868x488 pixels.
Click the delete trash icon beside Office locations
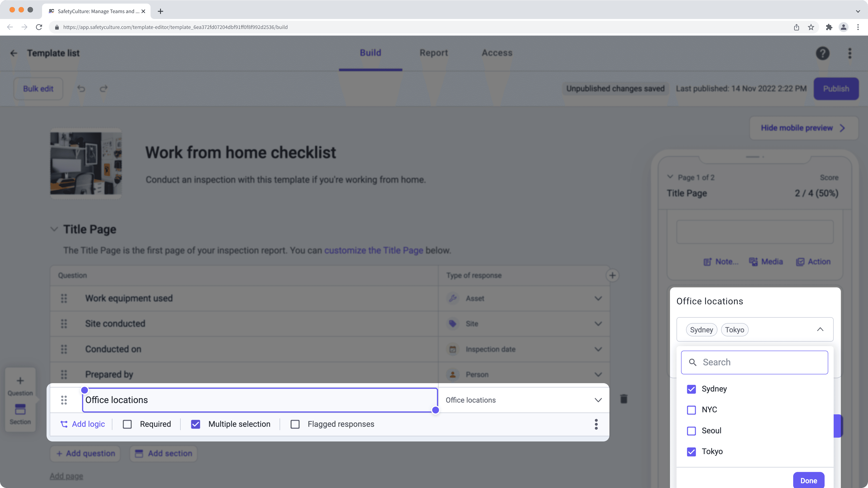(624, 399)
